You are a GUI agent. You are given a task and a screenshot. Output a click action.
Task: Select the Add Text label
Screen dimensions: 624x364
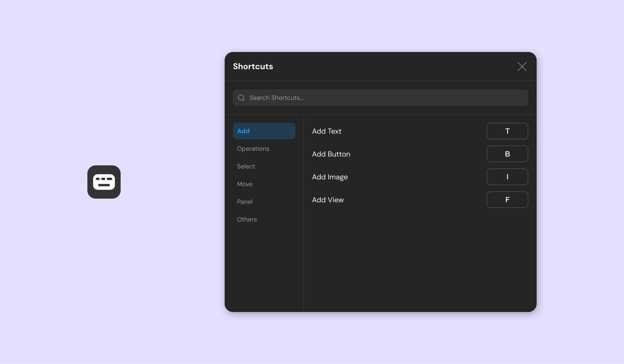tap(327, 131)
